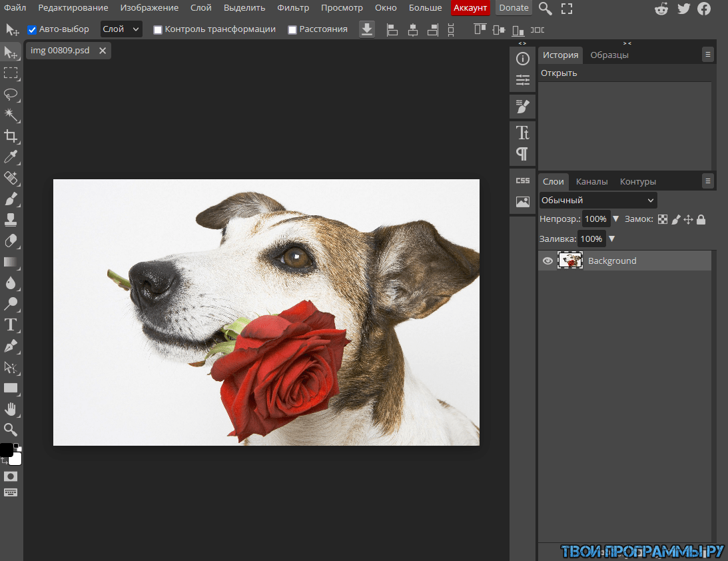
Task: Select the Crop tool
Action: click(11, 136)
